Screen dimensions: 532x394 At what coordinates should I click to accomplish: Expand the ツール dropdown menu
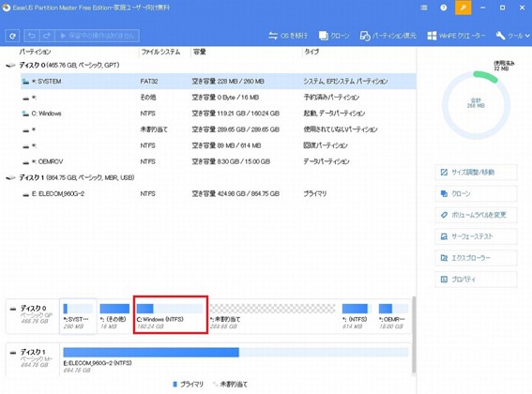[x=512, y=36]
